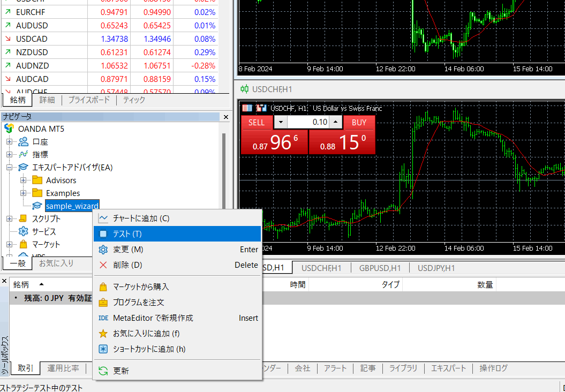The image size is (565, 392).
Task: Choose 更新 from context menu
Action: 177,371
